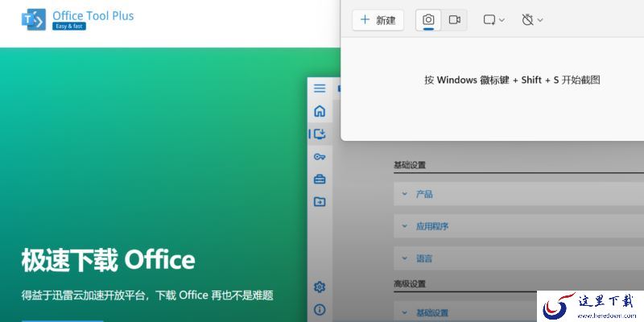
Task: Select the camera screenshot mode
Action: [x=428, y=19]
